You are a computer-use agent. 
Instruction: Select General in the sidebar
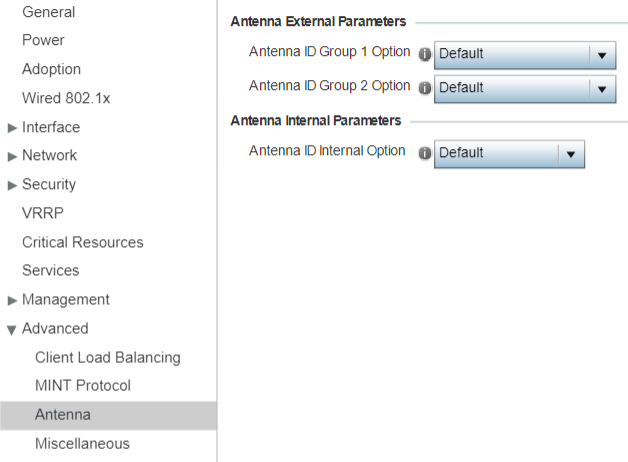[x=48, y=12]
